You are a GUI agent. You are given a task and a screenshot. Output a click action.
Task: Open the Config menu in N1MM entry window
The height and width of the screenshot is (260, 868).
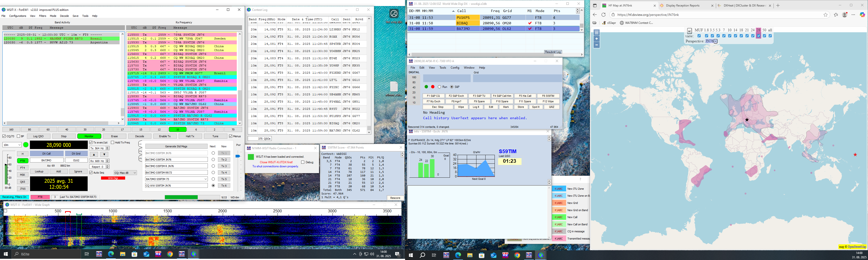pyautogui.click(x=455, y=68)
